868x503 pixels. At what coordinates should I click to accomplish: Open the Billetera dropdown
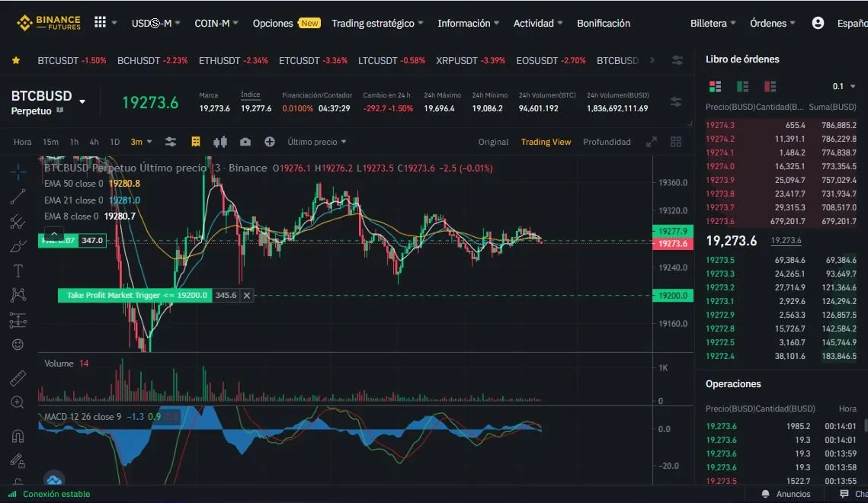click(713, 23)
